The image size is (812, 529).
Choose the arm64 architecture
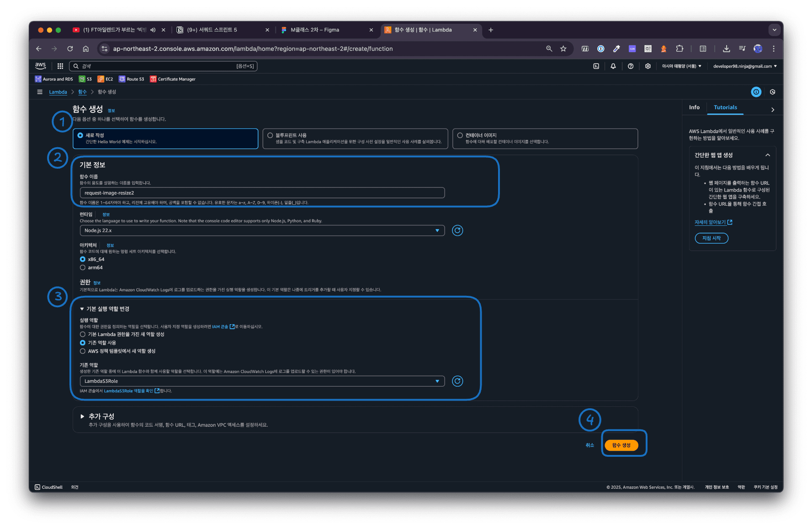(x=83, y=267)
